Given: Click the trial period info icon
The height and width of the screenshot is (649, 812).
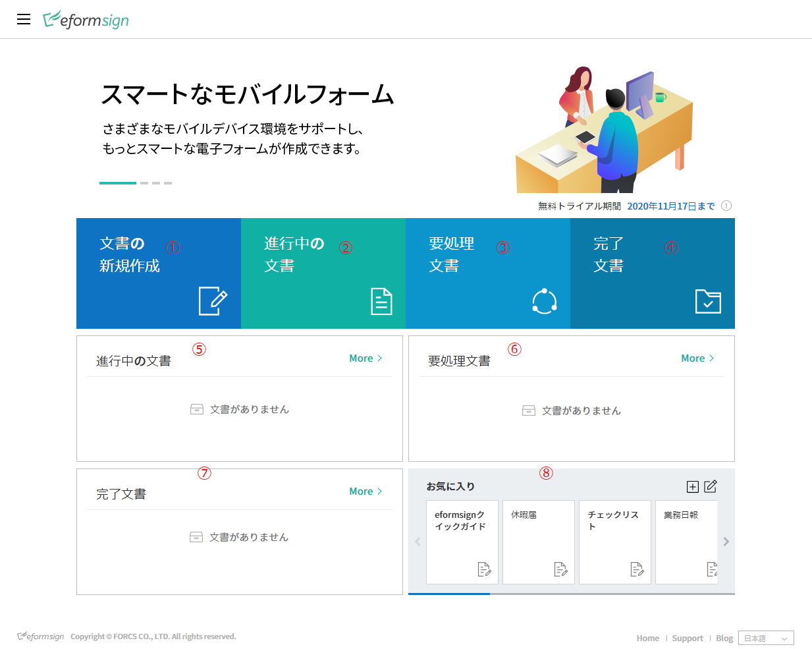Looking at the screenshot, I should [726, 206].
